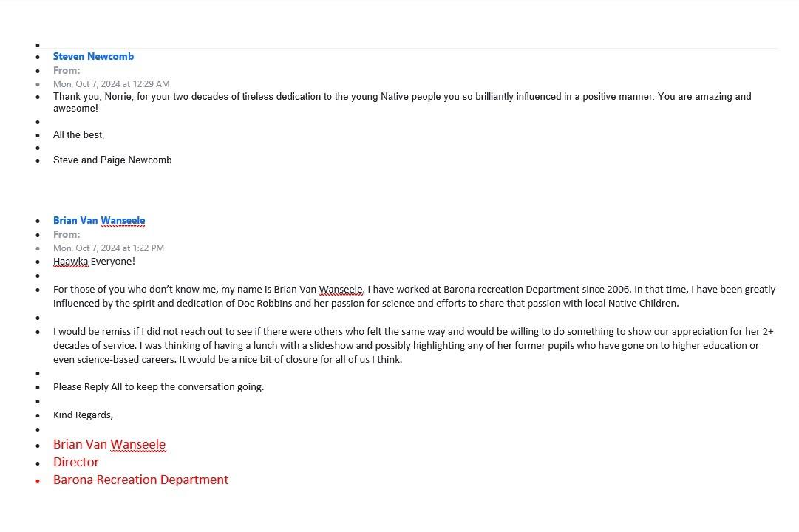Click the Steven Newcomb sender name

pyautogui.click(x=93, y=57)
